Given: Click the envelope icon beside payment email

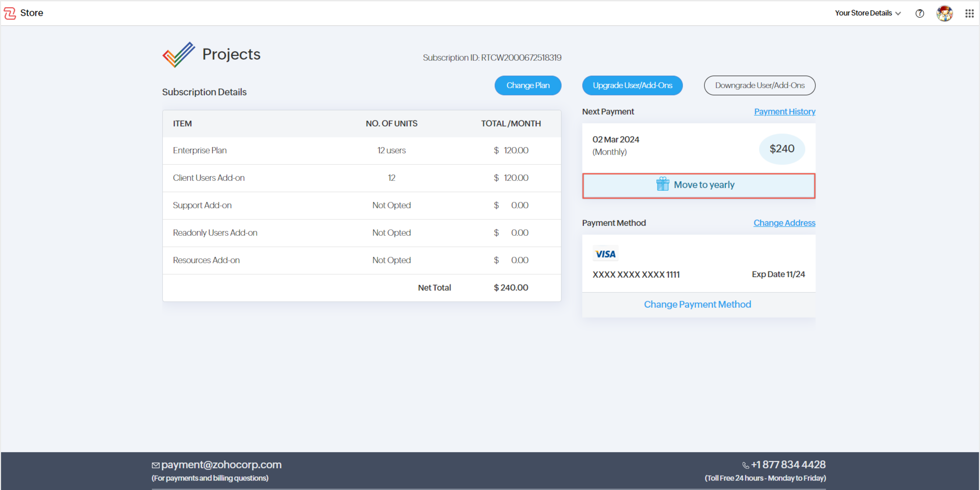Looking at the screenshot, I should pyautogui.click(x=156, y=465).
